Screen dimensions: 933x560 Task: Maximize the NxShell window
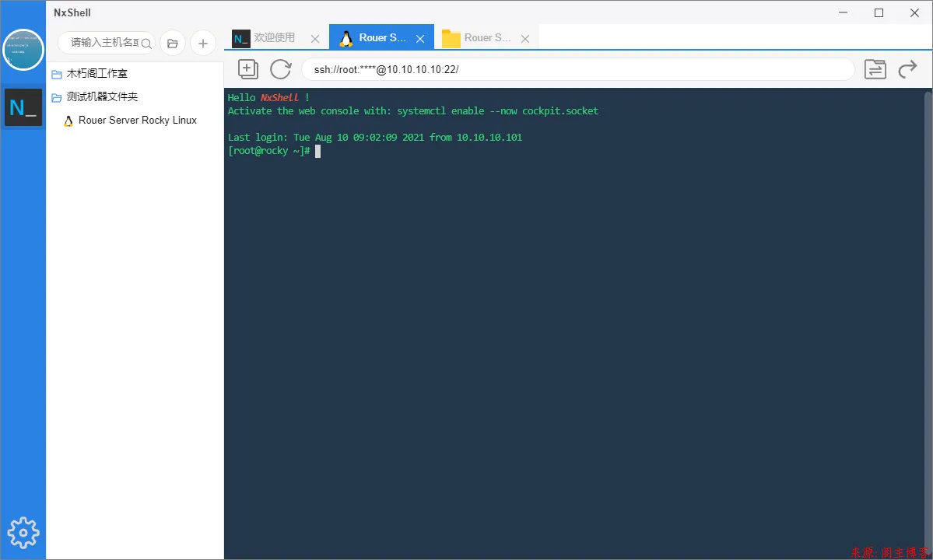pos(879,13)
